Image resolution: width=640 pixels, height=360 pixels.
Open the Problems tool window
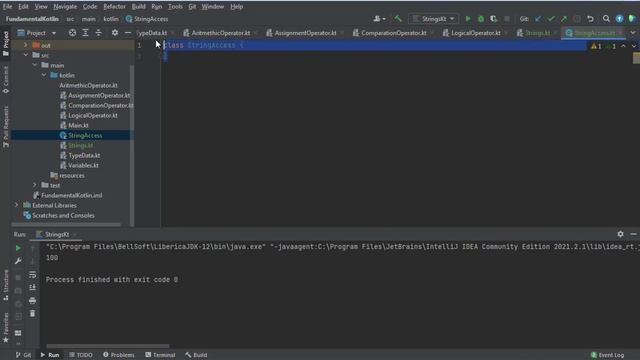click(x=119, y=355)
